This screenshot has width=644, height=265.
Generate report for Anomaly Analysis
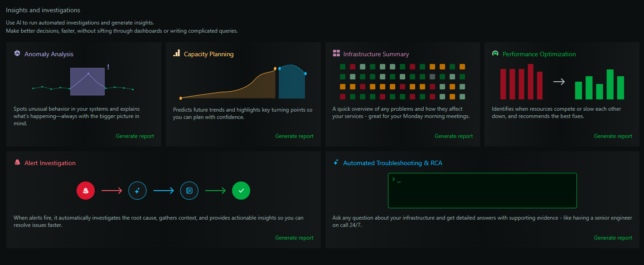[x=135, y=136]
